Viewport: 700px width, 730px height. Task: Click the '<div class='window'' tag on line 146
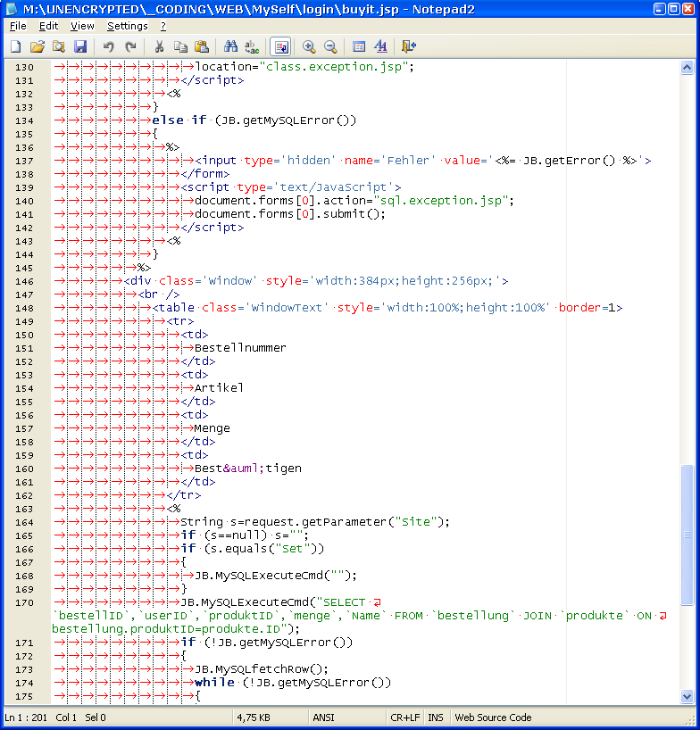click(188, 281)
